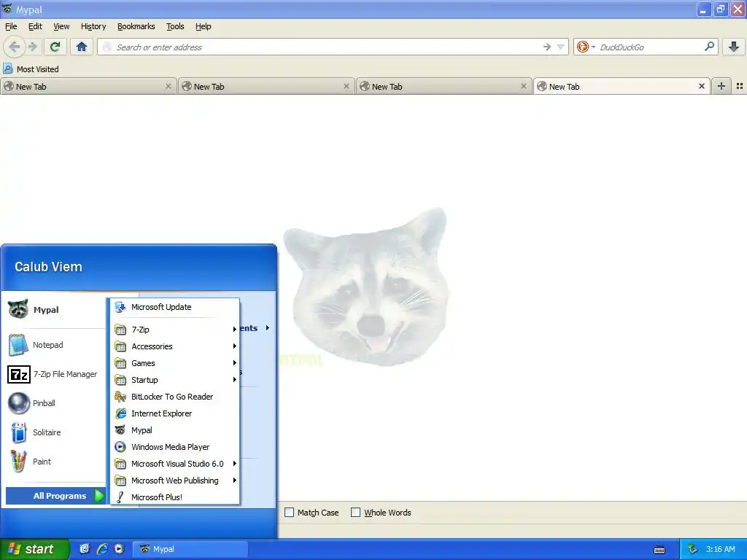Open BitLocker To Go Reader
This screenshot has width=747, height=560.
click(x=175, y=397)
